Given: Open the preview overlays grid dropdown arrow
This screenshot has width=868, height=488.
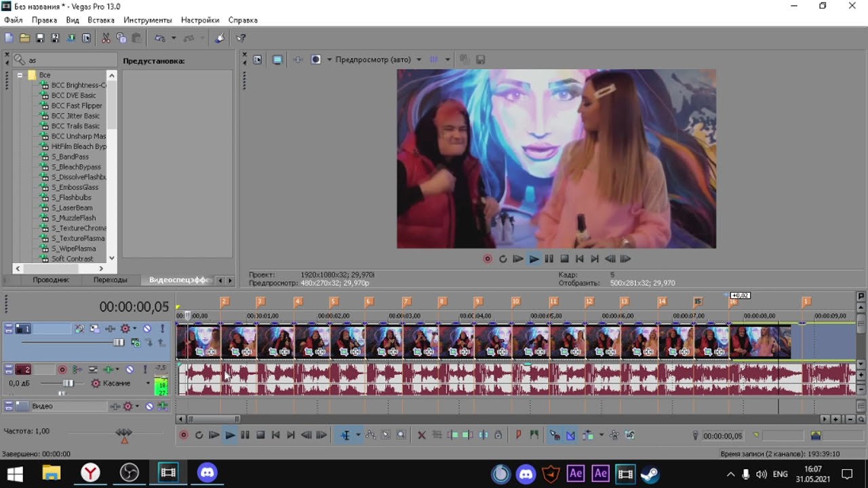Looking at the screenshot, I should pyautogui.click(x=448, y=60).
